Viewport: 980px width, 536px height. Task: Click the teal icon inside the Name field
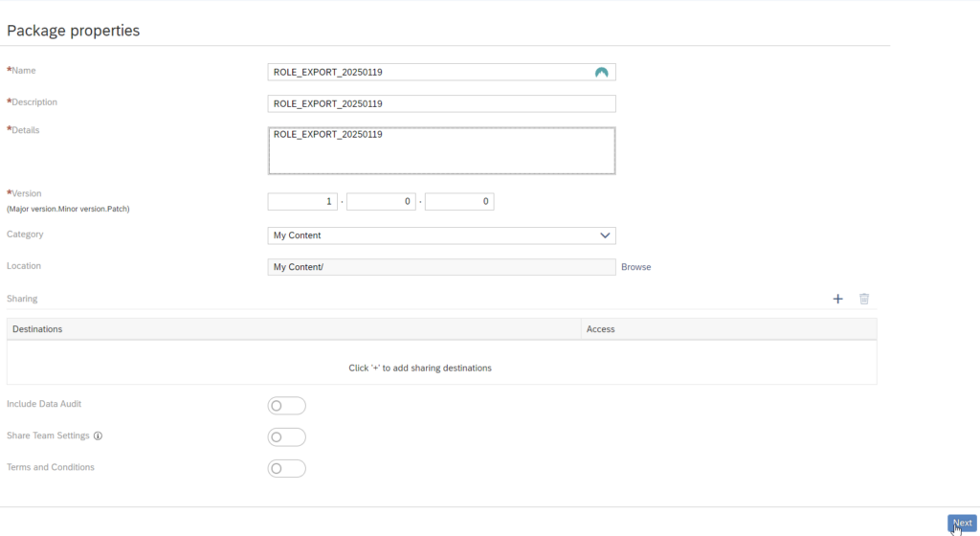[x=602, y=73]
